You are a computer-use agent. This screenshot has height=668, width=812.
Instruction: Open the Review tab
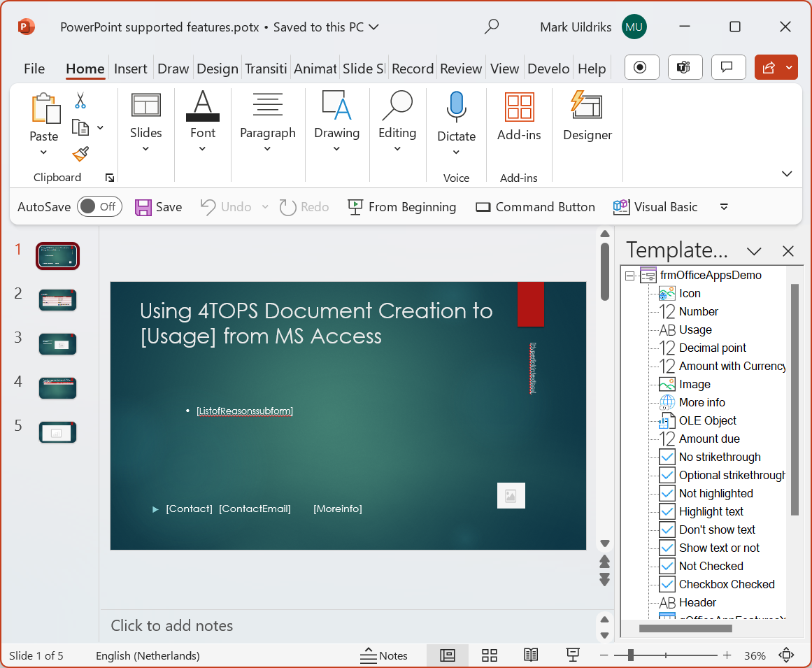[461, 68]
